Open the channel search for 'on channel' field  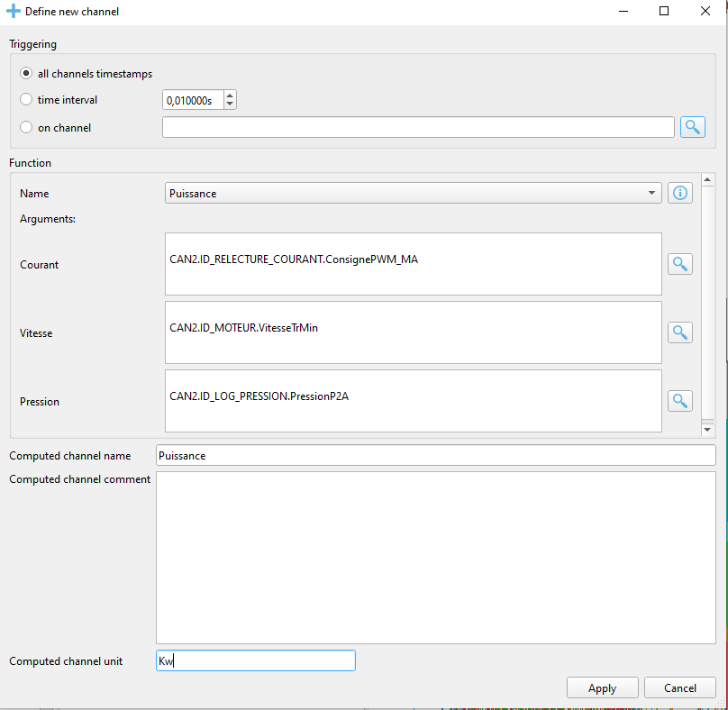(692, 126)
